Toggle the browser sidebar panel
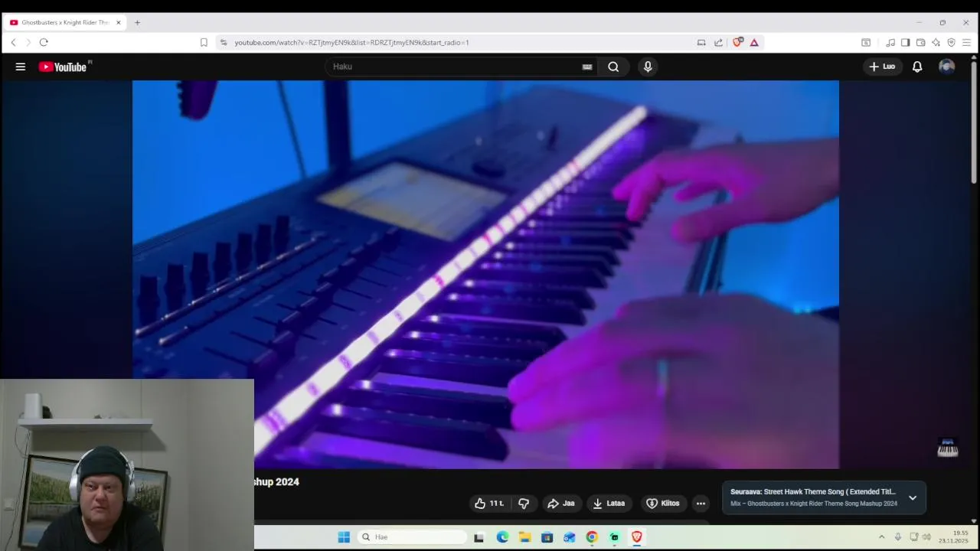980x551 pixels. tap(905, 42)
